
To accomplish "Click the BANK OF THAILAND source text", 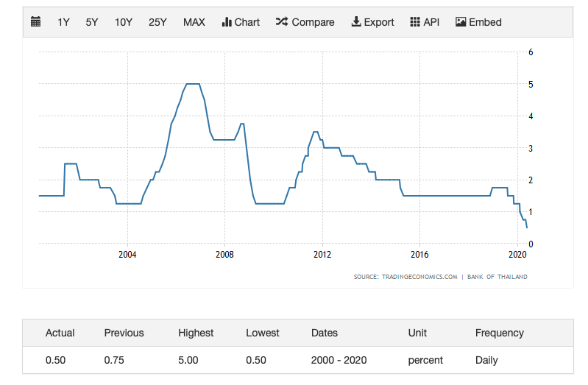I will click(497, 277).
